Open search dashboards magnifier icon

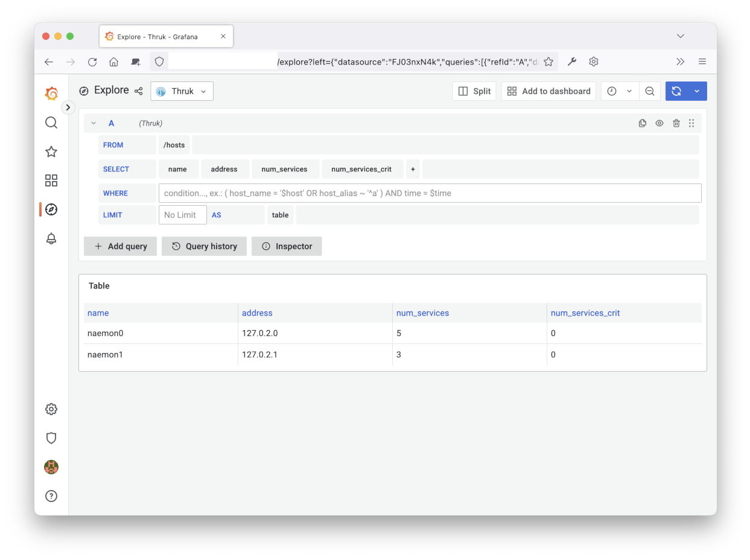pos(51,122)
